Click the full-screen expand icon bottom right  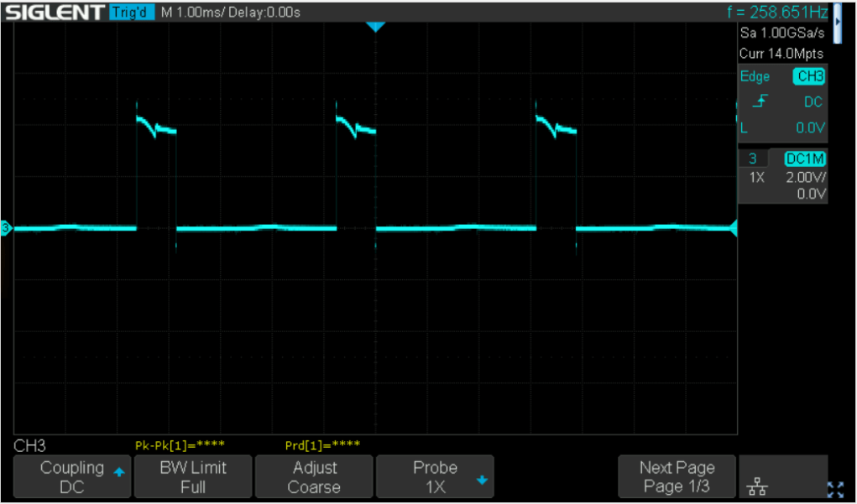click(837, 486)
